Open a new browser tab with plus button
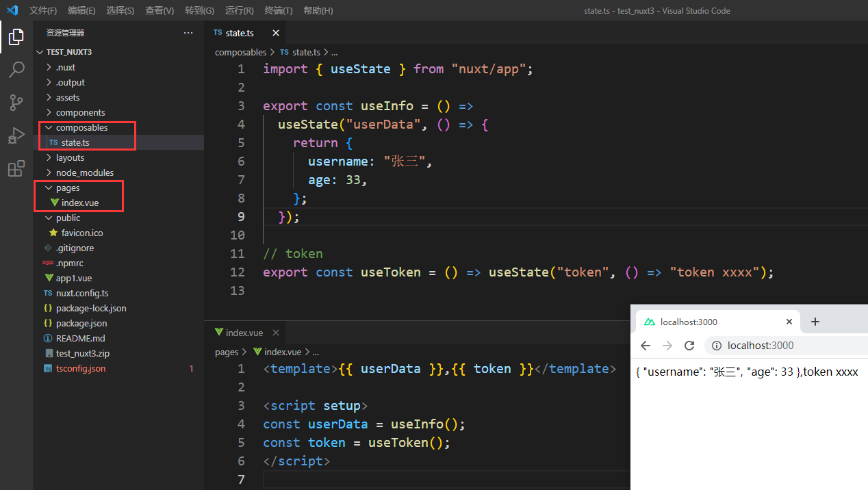 click(x=815, y=321)
